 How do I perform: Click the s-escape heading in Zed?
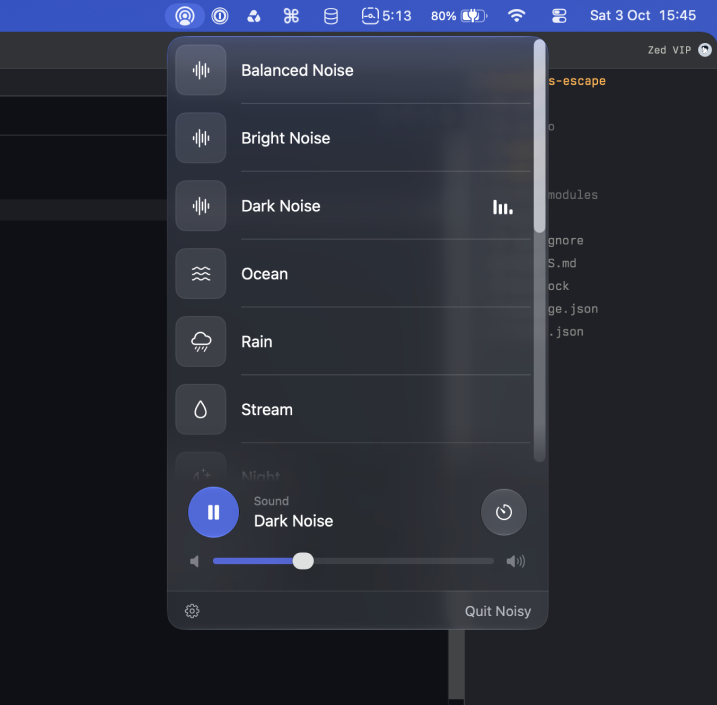click(577, 81)
